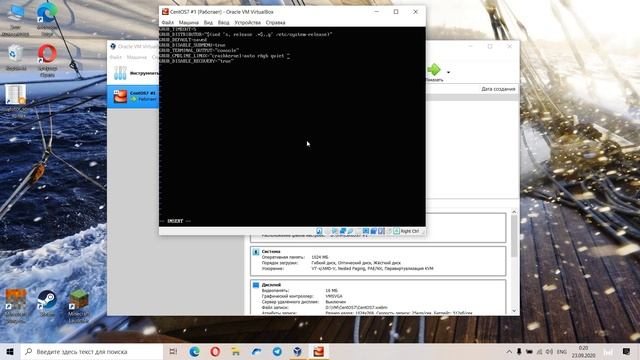Image resolution: width=640 pixels, height=360 pixels.
Task: Open the document shortcut below Recycle Bin
Action: [x=16, y=100]
